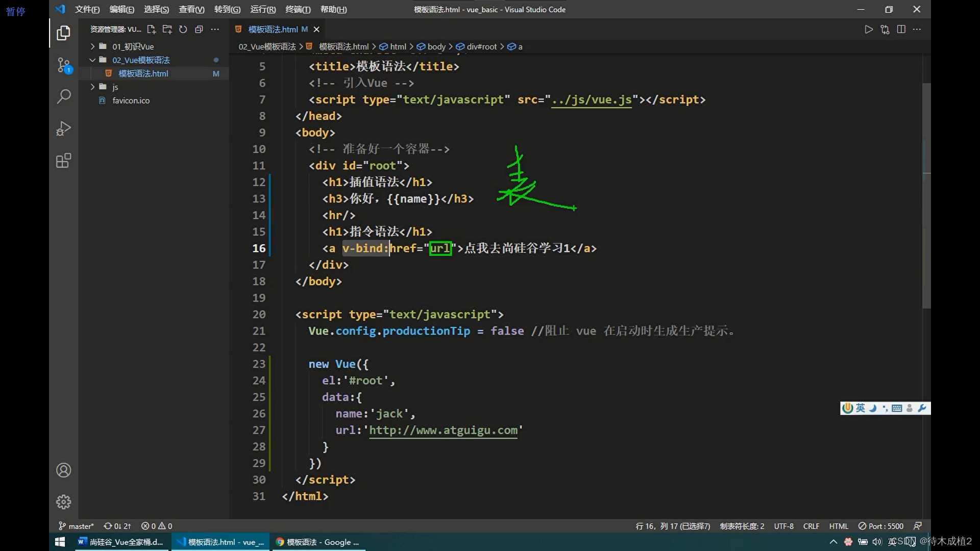Image resolution: width=980 pixels, height=551 pixels.
Task: Open explorer More Actions ellipsis
Action: [x=215, y=30]
